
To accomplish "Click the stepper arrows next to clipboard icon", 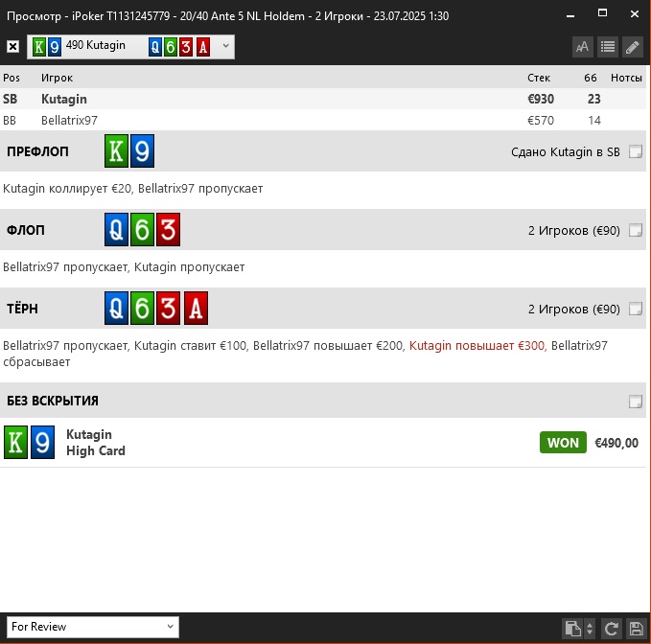I will point(590,629).
